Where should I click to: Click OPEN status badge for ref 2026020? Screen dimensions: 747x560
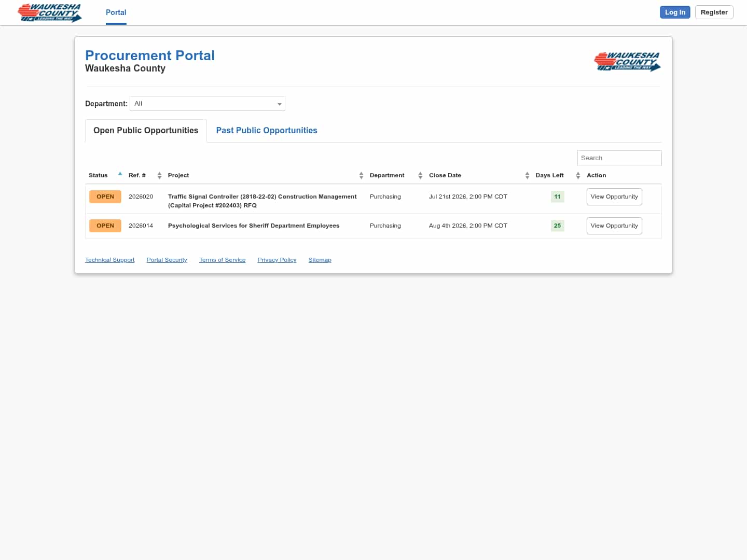coord(105,197)
